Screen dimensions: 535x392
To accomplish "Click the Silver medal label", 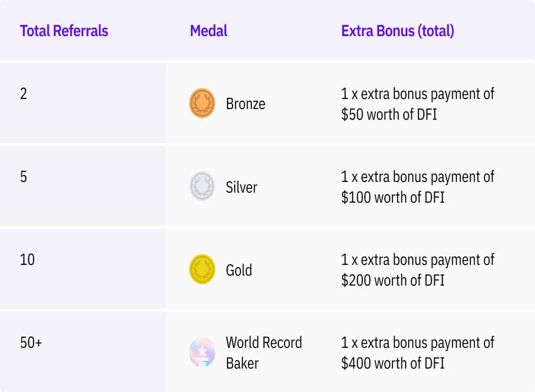I will click(242, 187).
